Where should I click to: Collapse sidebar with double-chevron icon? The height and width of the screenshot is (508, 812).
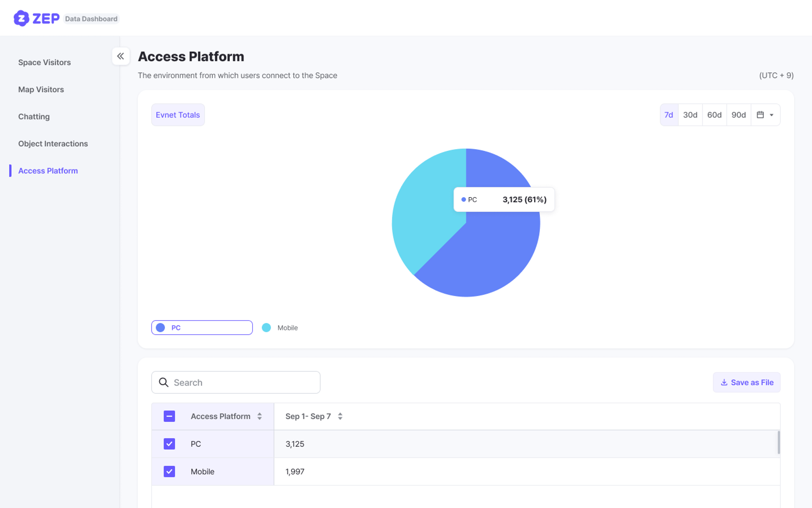pos(121,56)
